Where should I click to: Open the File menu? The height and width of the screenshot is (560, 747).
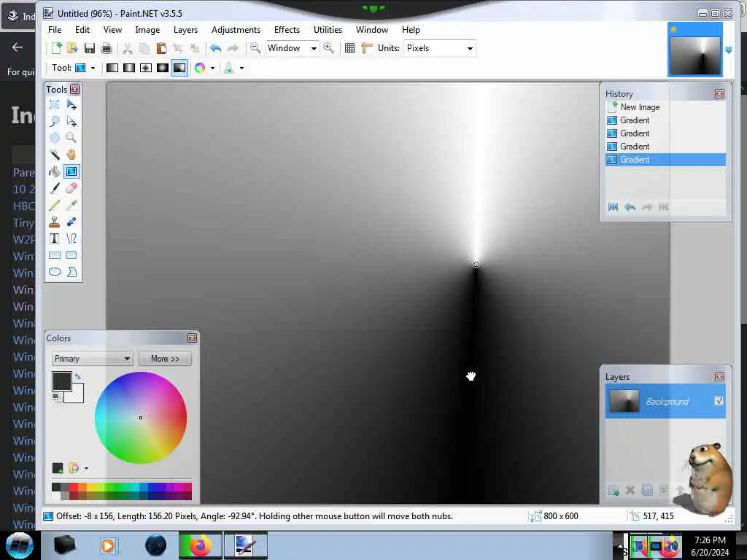pyautogui.click(x=55, y=29)
